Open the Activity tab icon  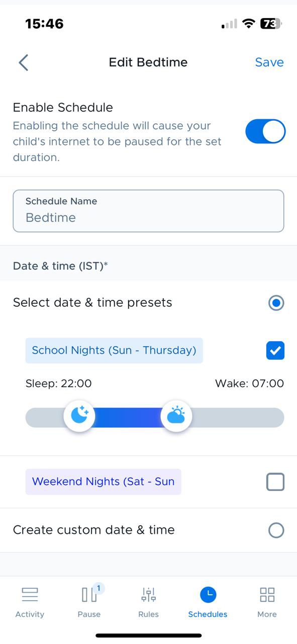(30, 595)
